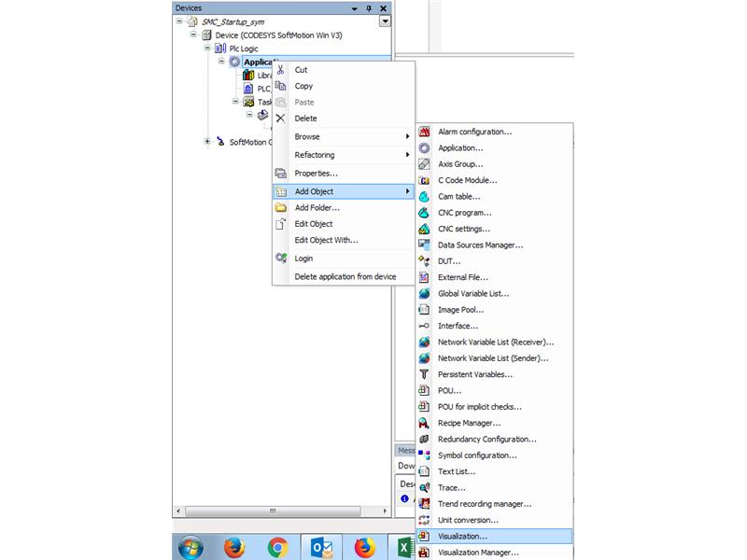
Task: Close the Devices panel
Action: coord(383,8)
